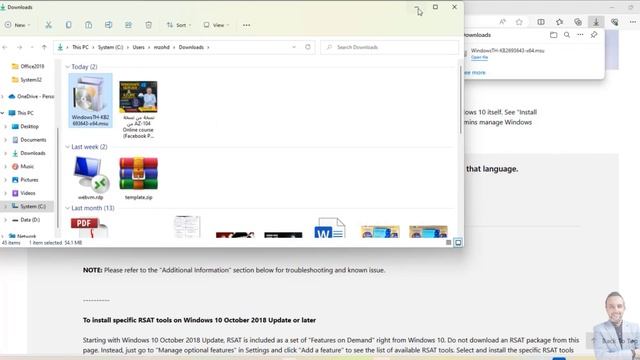Collapse the This PC tree node
The image size is (640, 360).
pos(3,113)
